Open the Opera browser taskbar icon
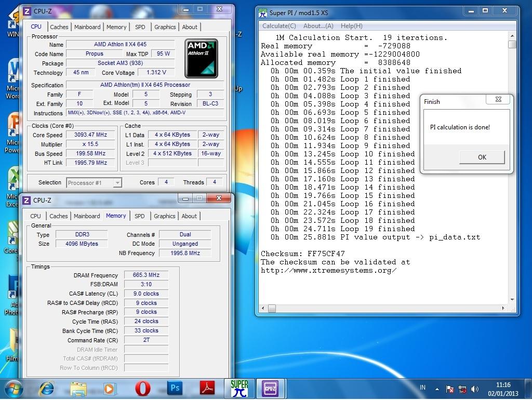Screen dimensions: 532x400 (x=142, y=389)
